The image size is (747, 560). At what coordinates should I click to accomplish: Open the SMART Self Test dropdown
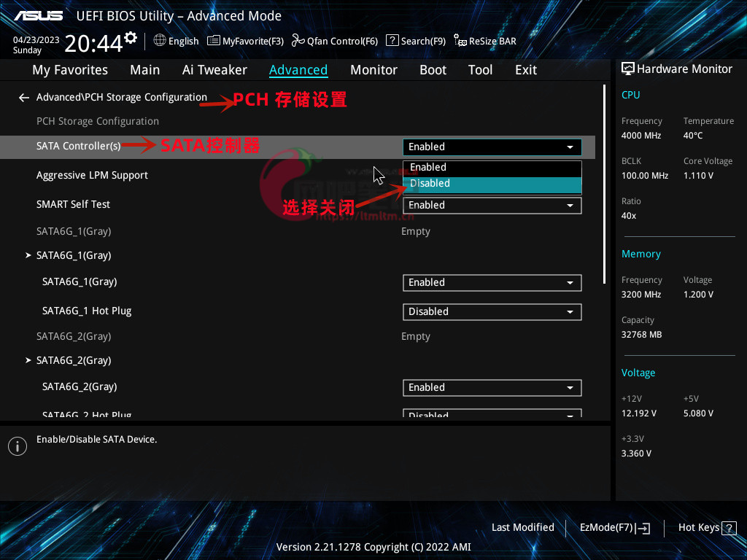point(492,206)
